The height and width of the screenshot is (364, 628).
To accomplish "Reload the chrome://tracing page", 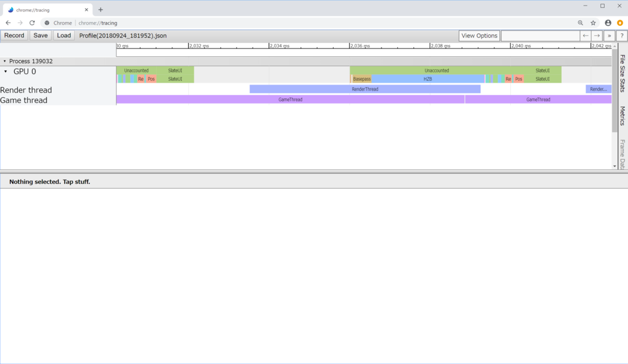I will click(32, 23).
